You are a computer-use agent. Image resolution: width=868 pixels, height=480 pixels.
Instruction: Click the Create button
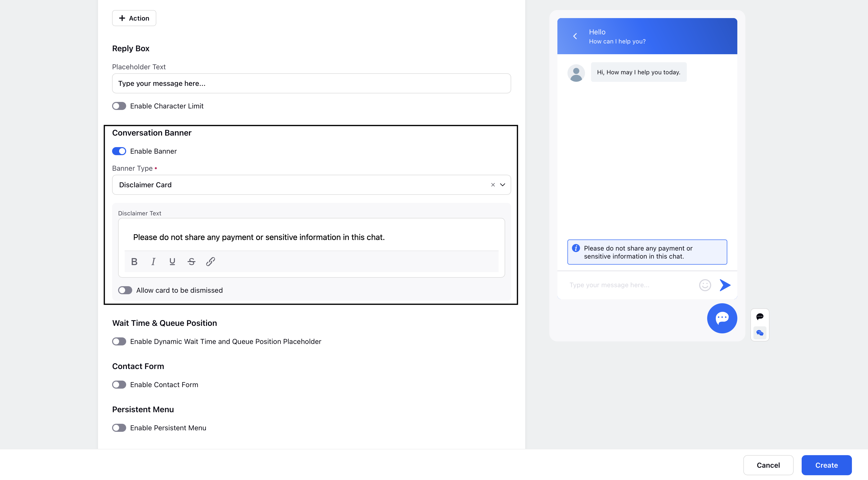pos(827,465)
